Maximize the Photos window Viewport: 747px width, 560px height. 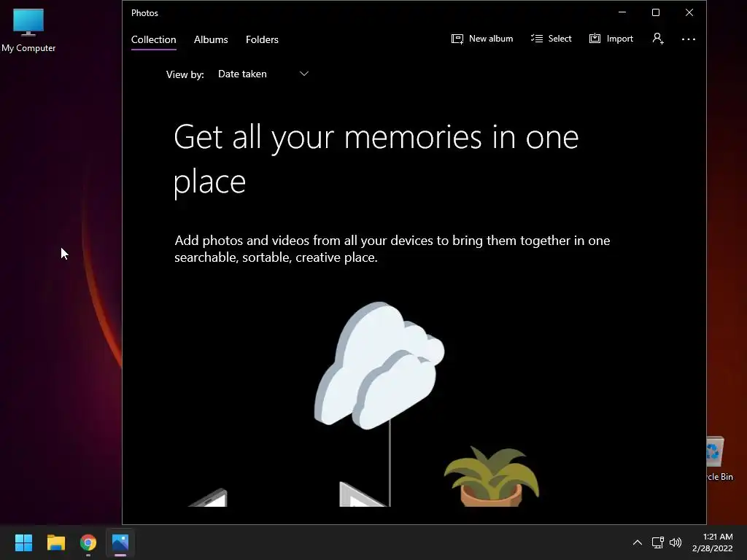[x=656, y=12]
